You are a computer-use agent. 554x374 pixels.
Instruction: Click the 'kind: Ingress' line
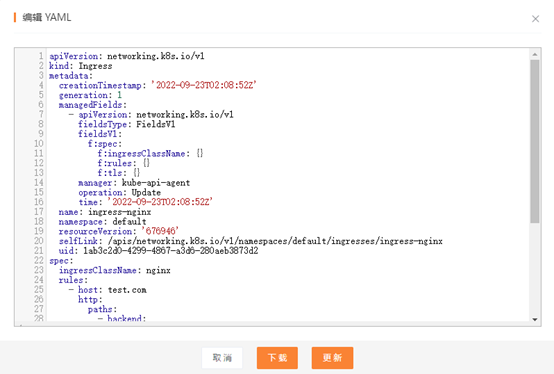[81, 66]
